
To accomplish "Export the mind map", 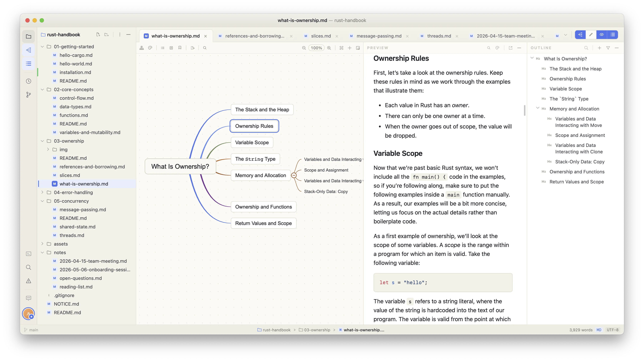I will (x=193, y=48).
